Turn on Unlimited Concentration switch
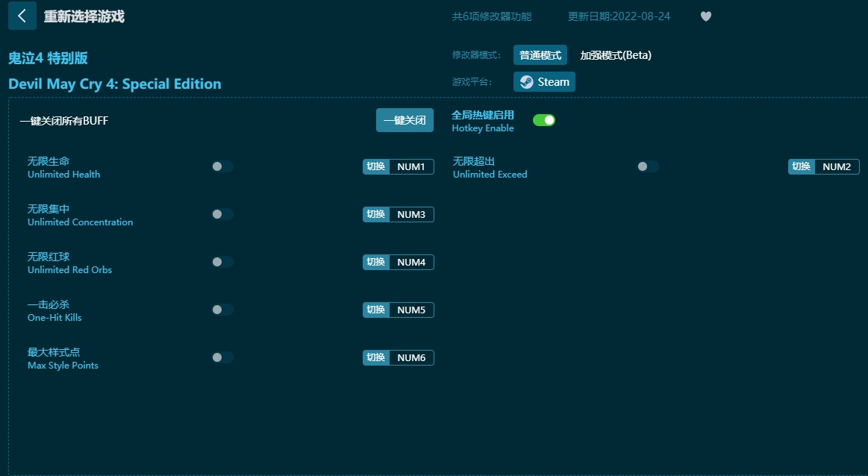This screenshot has height=476, width=868. pos(222,214)
